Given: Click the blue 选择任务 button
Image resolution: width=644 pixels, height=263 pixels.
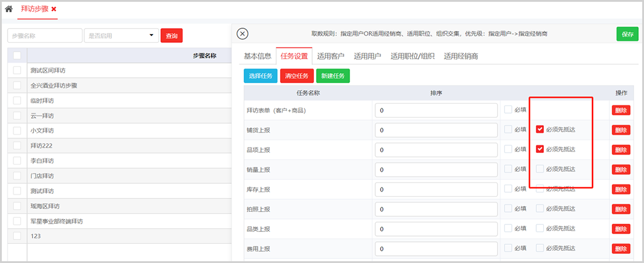Looking at the screenshot, I should [261, 76].
